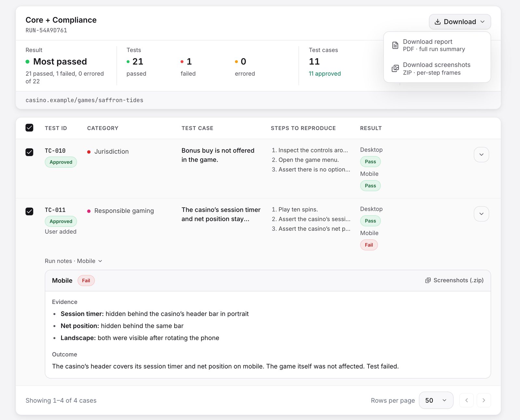The image size is (520, 420).
Task: Click the download arrow icon in Download button
Action: (x=438, y=22)
